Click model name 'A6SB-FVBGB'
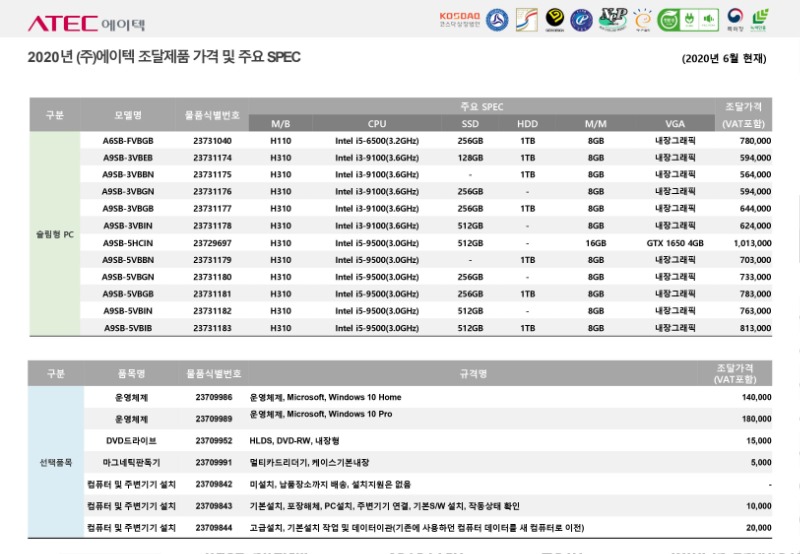 point(128,141)
